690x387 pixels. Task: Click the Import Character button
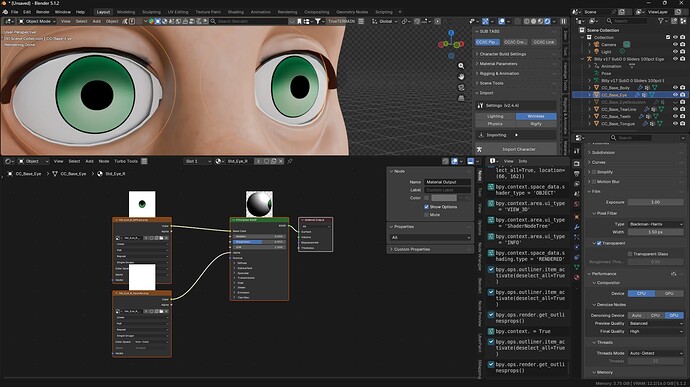point(515,149)
